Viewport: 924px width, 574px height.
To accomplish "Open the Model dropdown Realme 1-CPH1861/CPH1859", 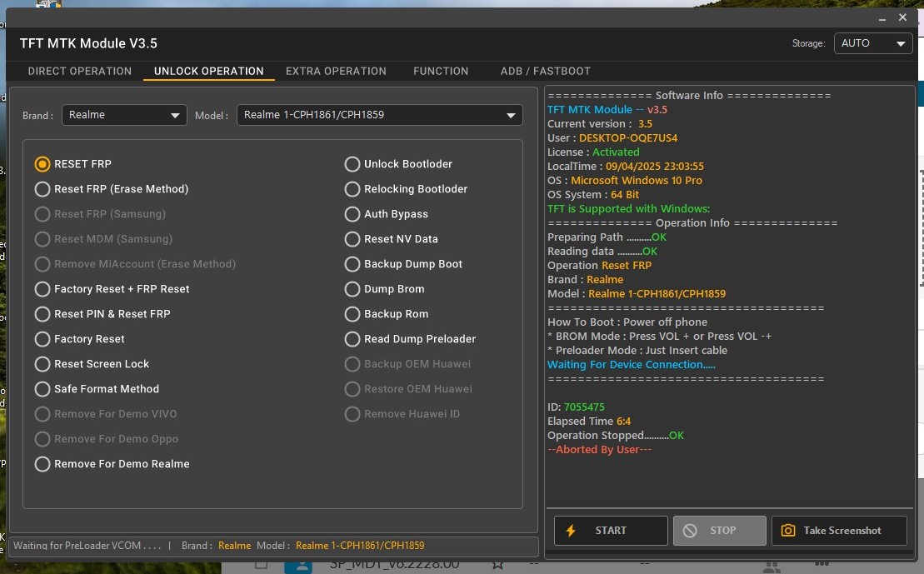I will coord(379,115).
